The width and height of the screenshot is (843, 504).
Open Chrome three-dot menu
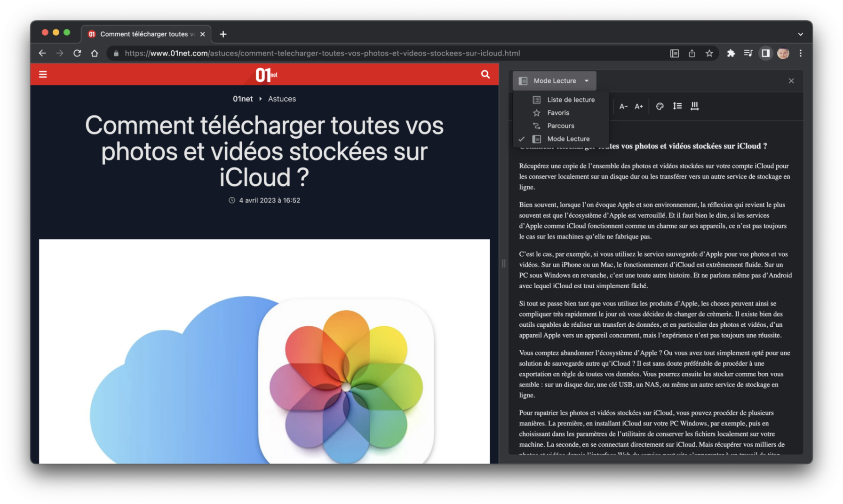800,53
